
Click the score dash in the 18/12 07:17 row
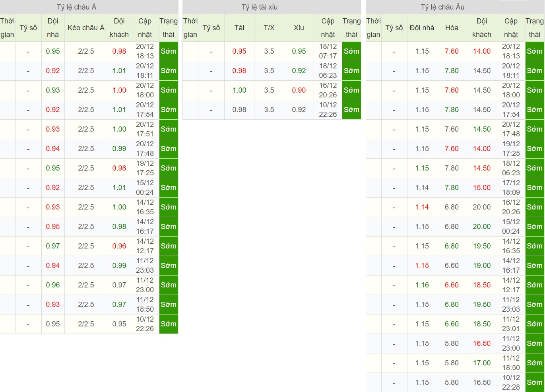point(211,51)
